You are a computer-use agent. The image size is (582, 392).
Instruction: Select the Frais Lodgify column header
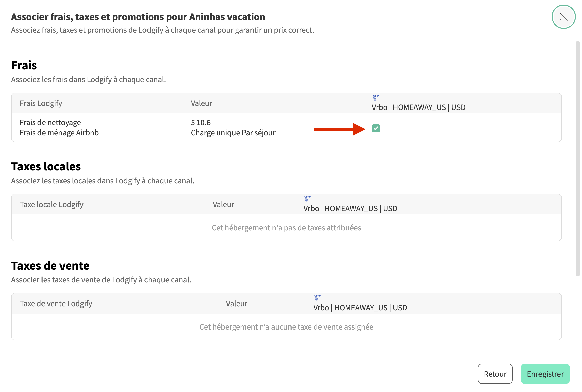coord(41,103)
